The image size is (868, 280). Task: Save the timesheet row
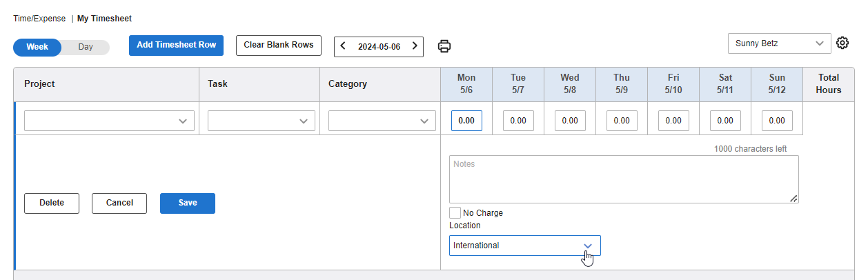(188, 203)
